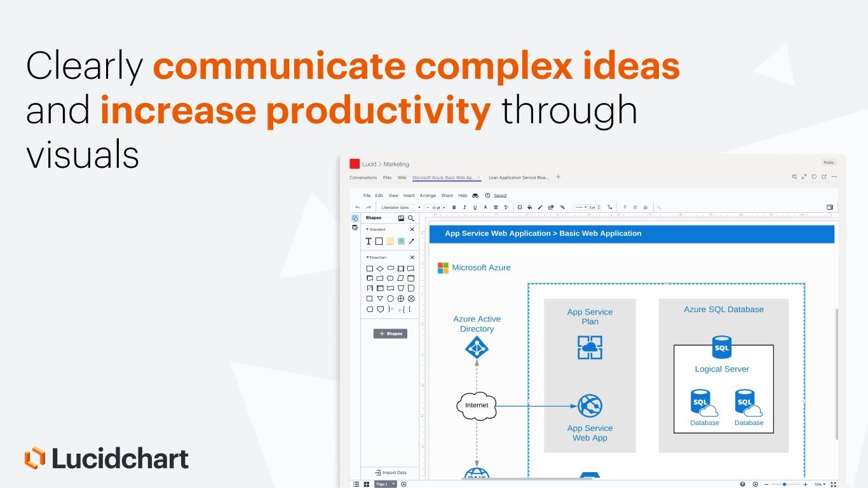Open the data linking sidebar icon

pos(355,227)
